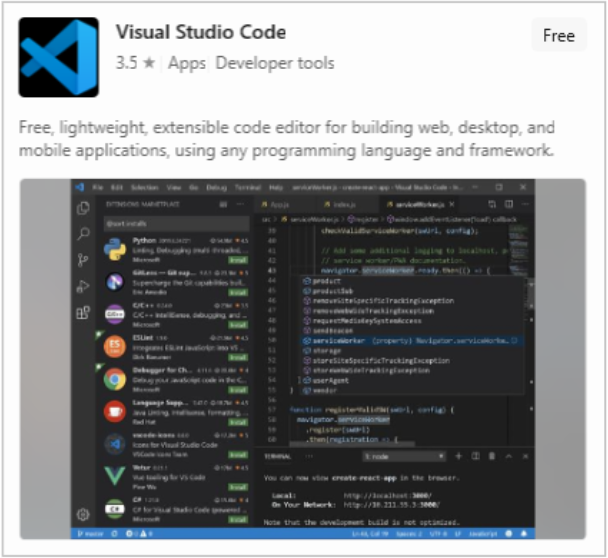608x558 pixels.
Task: Click the Free price button
Action: pyautogui.click(x=558, y=36)
